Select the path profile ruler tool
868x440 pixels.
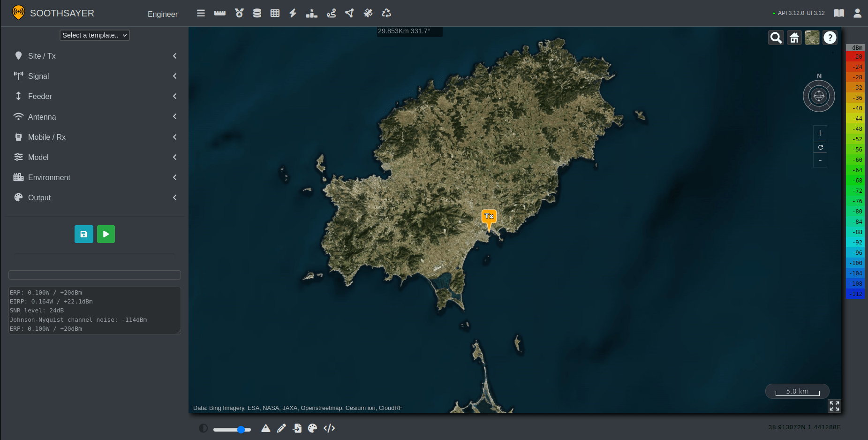(x=220, y=13)
